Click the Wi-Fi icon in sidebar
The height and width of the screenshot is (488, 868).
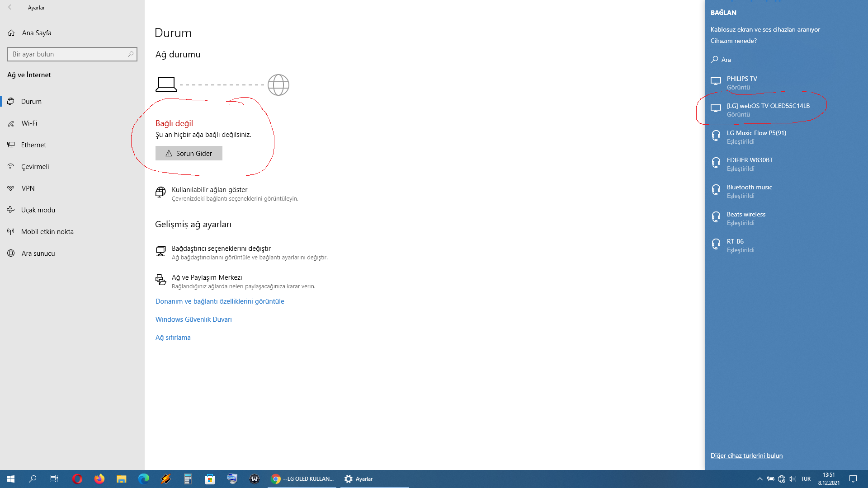(x=11, y=123)
